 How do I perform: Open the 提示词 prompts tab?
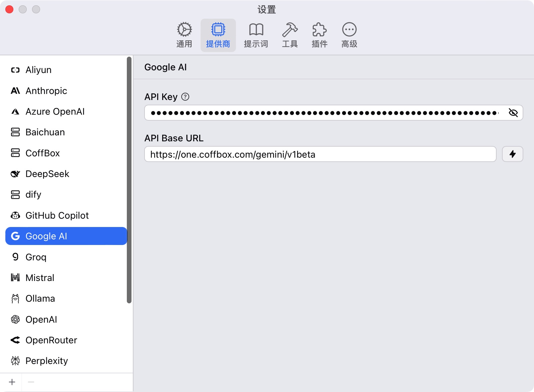click(x=256, y=35)
